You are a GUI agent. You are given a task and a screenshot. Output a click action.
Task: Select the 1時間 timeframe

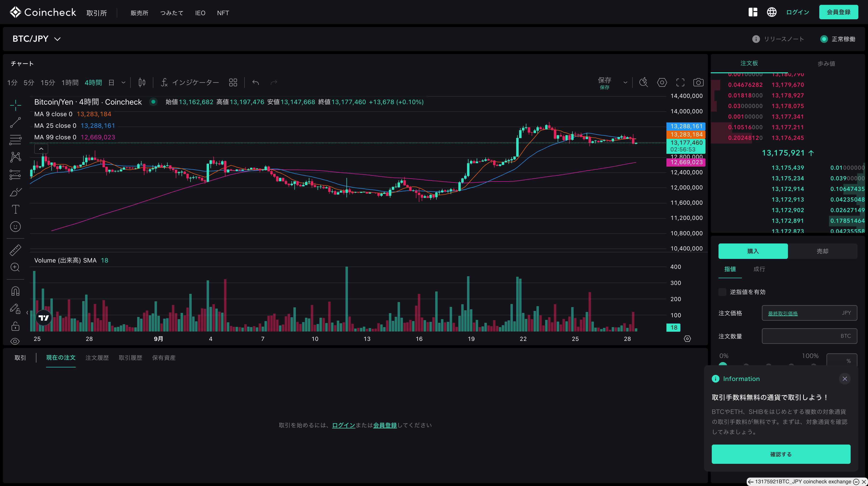click(x=70, y=82)
